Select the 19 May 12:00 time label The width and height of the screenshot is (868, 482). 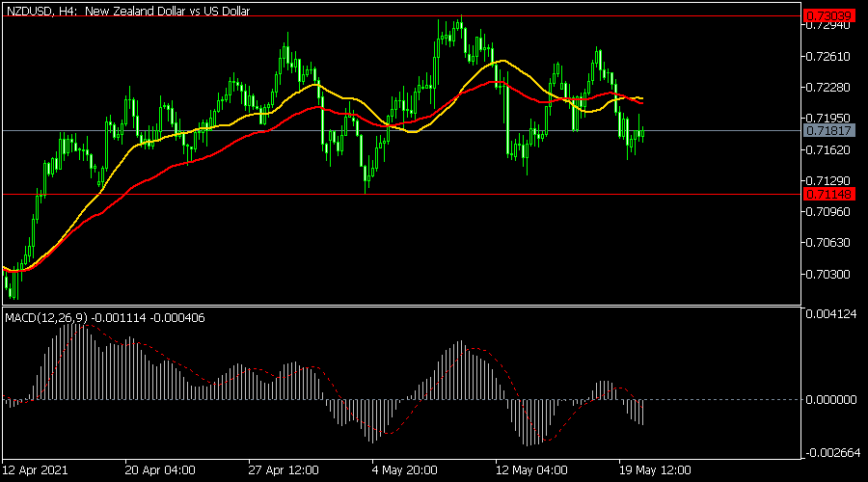(654, 471)
